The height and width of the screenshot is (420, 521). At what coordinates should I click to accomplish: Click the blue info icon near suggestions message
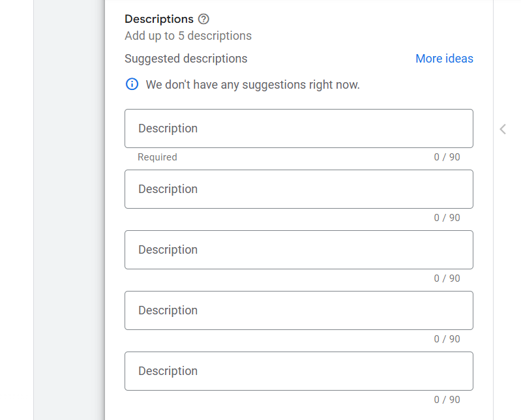(132, 84)
